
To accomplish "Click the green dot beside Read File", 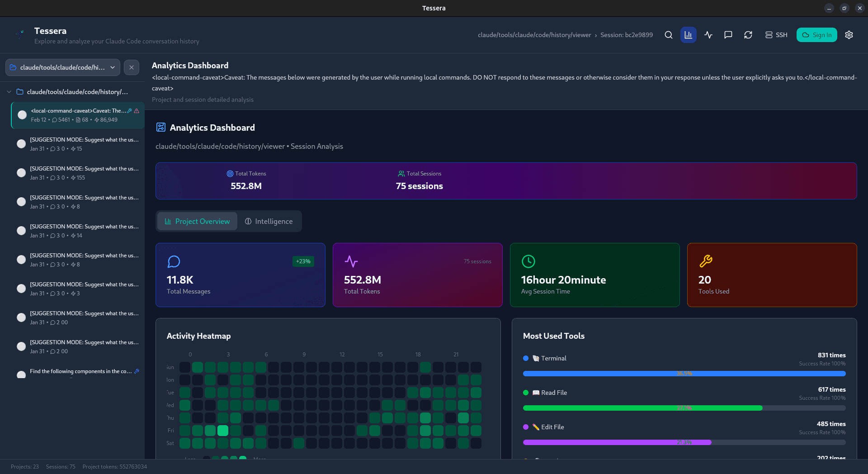I will (526, 393).
